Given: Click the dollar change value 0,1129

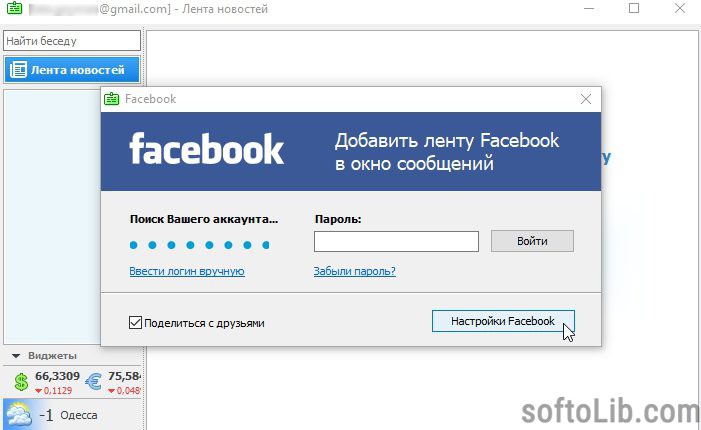Looking at the screenshot, I should point(58,391).
